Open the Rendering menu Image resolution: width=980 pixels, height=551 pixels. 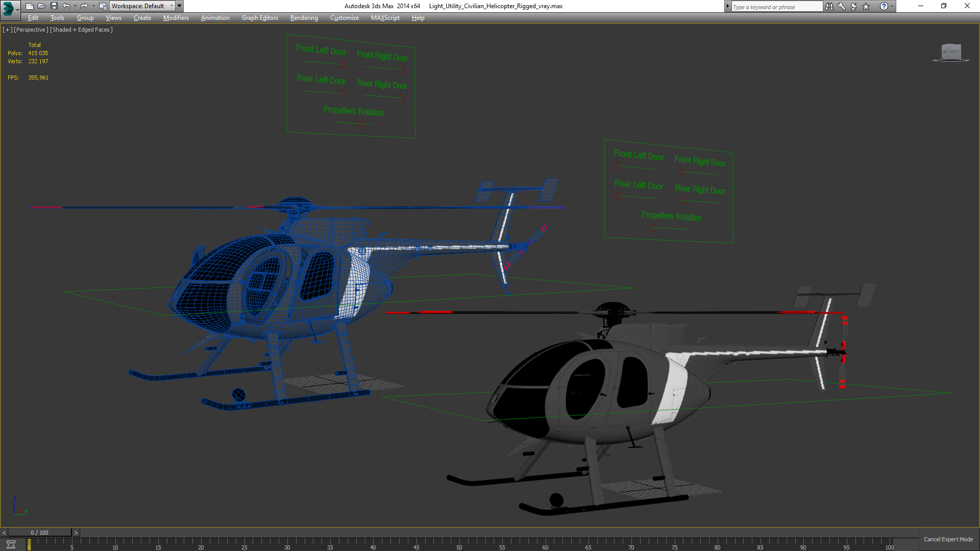(x=304, y=18)
